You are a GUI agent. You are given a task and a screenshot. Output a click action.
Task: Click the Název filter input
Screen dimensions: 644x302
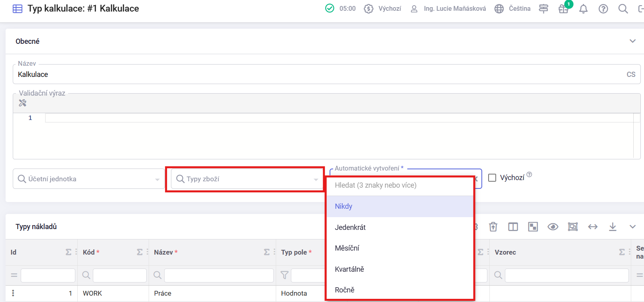pyautogui.click(x=219, y=275)
